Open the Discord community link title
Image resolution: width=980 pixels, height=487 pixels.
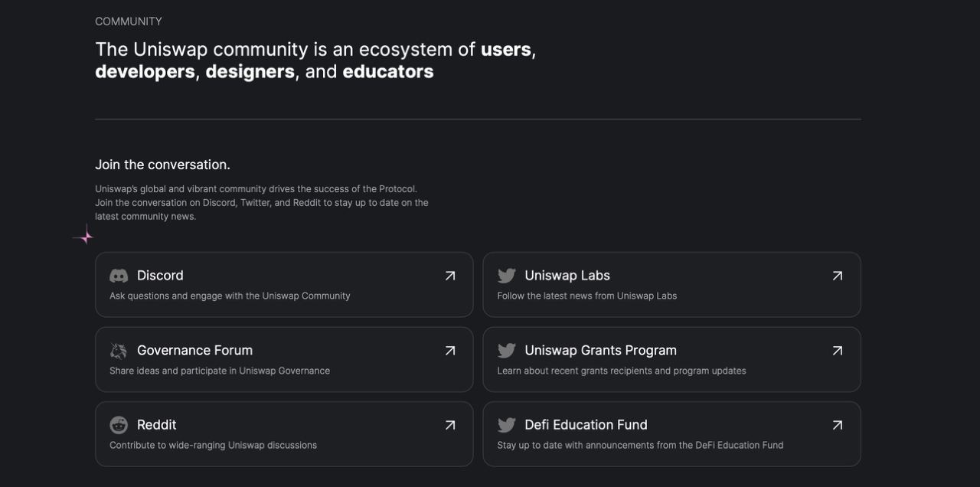160,276
